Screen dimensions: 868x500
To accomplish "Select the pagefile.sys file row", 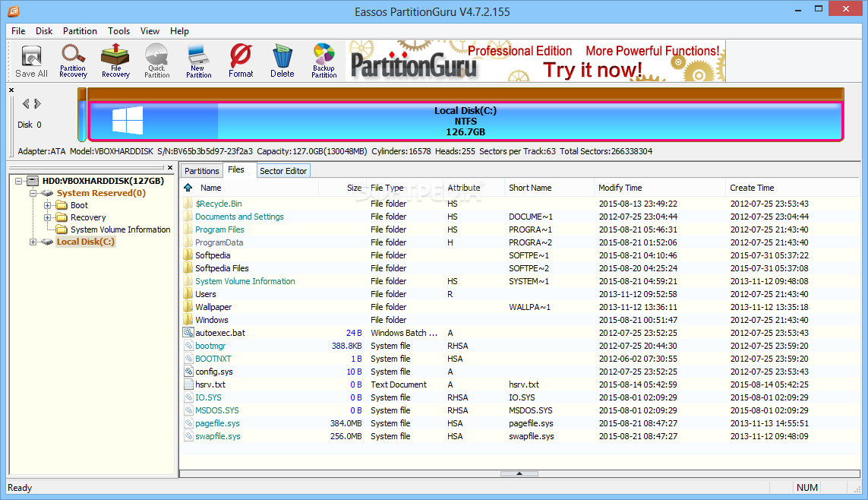I will [x=519, y=423].
